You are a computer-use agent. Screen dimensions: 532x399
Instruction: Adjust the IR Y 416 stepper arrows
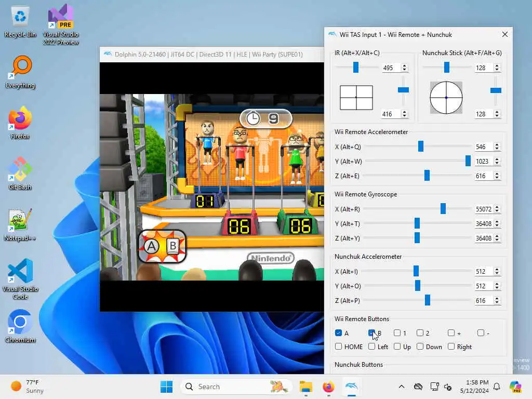click(404, 114)
